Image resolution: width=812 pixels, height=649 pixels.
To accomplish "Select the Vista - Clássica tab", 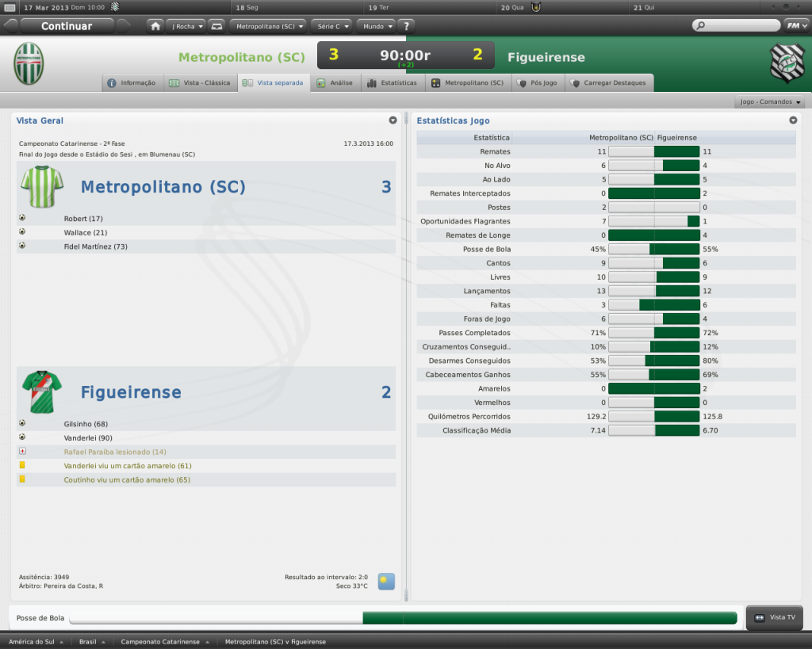I will pyautogui.click(x=199, y=82).
